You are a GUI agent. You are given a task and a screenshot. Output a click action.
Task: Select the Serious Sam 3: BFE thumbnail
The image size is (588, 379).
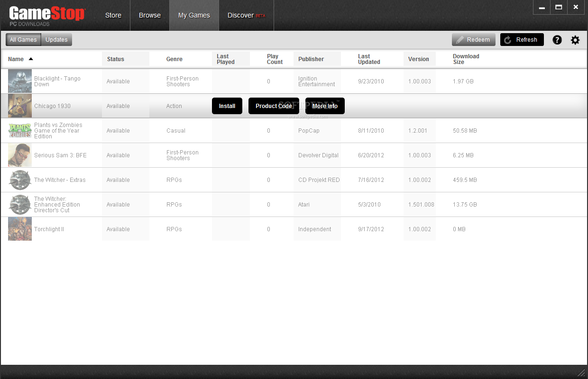pyautogui.click(x=20, y=155)
